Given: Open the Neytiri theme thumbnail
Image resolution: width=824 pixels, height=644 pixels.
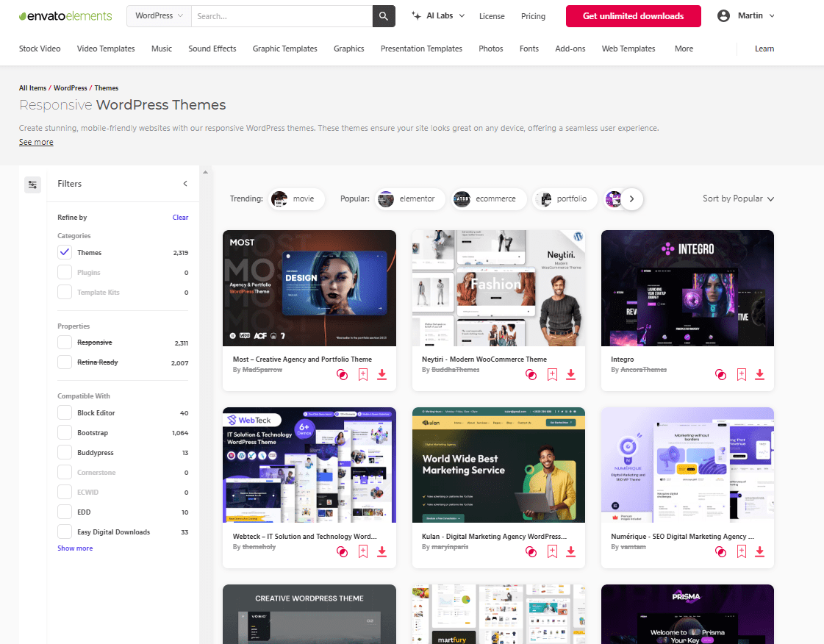Looking at the screenshot, I should pos(498,287).
